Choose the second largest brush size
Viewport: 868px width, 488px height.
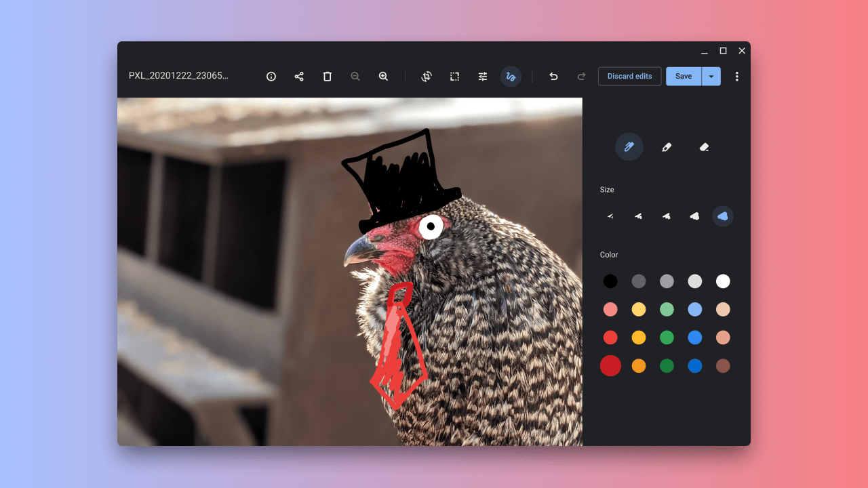(x=694, y=216)
